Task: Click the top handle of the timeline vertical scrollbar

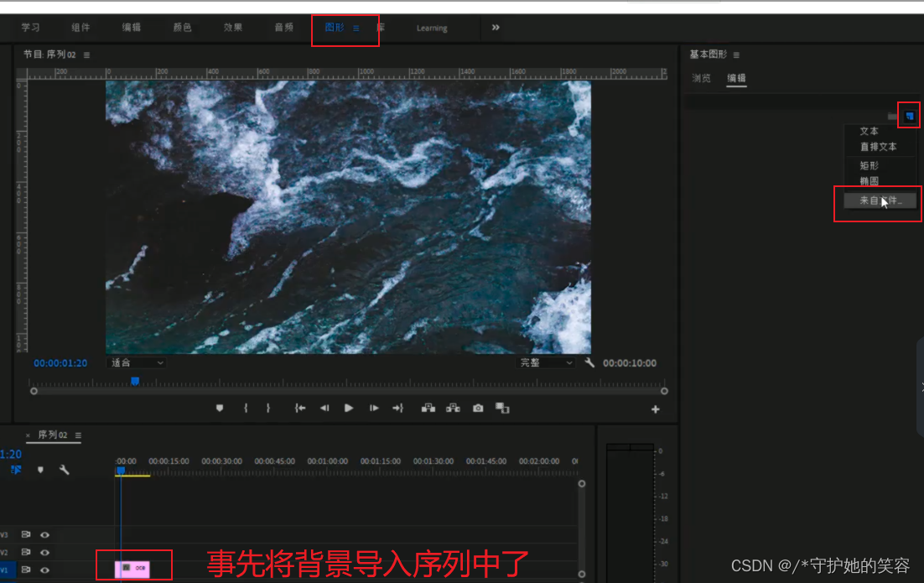Action: pos(582,483)
